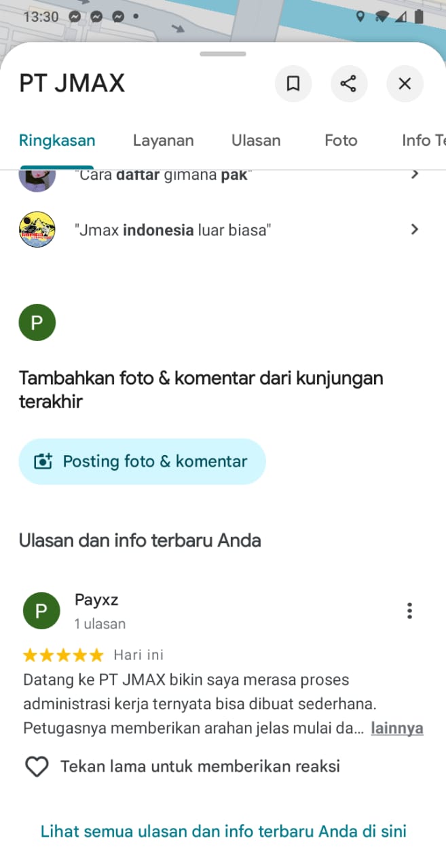This screenshot has height=868, width=446.
Task: Expand the "Jmax indonesia luar biasa" chevron
Action: (415, 229)
